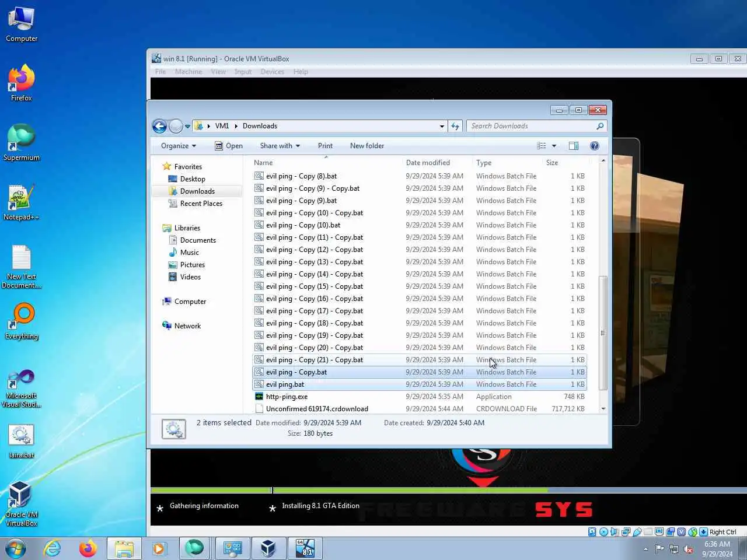Click the Explorer forward arrow button
The image size is (747, 560).
176,126
